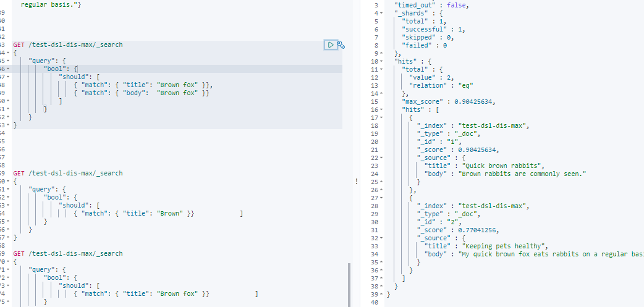Click the 'regular basis."}' text at editor top

point(51,6)
